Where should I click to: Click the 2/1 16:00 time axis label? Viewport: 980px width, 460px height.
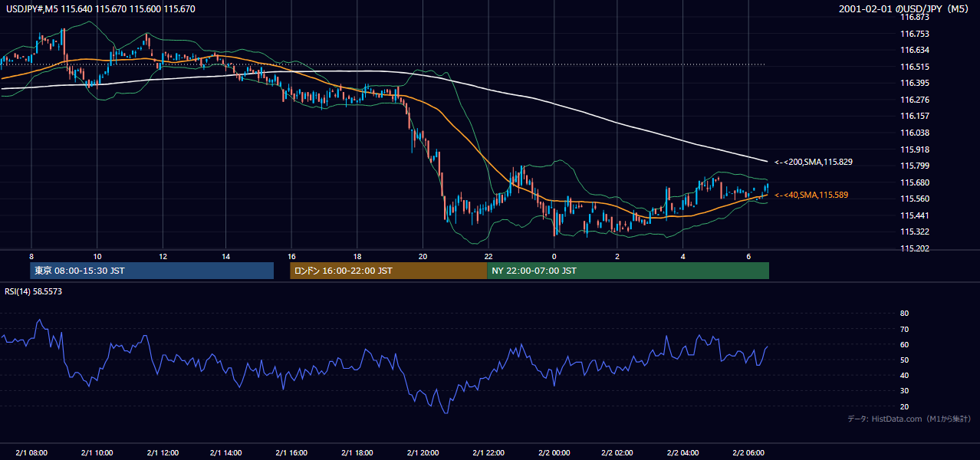(292, 453)
